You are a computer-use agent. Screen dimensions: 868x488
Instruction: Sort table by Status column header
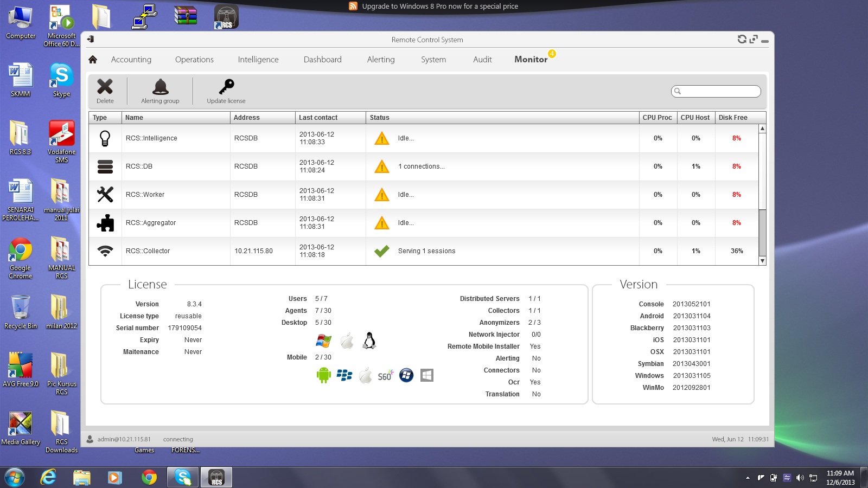point(502,118)
